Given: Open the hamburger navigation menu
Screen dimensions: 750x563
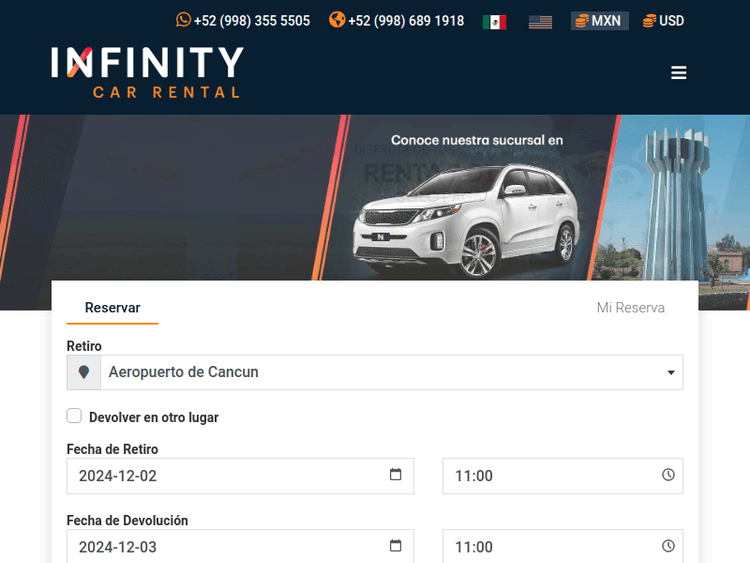Looking at the screenshot, I should pos(678,73).
